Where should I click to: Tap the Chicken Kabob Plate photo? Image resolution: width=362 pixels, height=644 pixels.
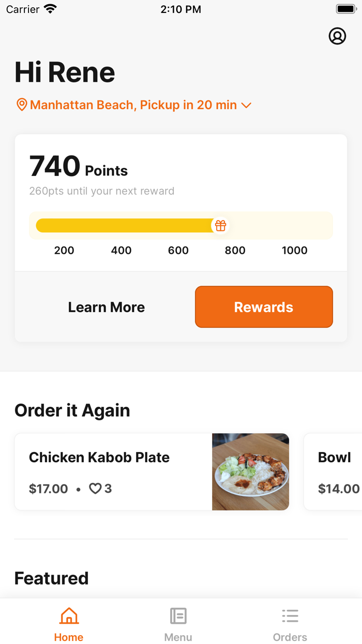(x=250, y=472)
